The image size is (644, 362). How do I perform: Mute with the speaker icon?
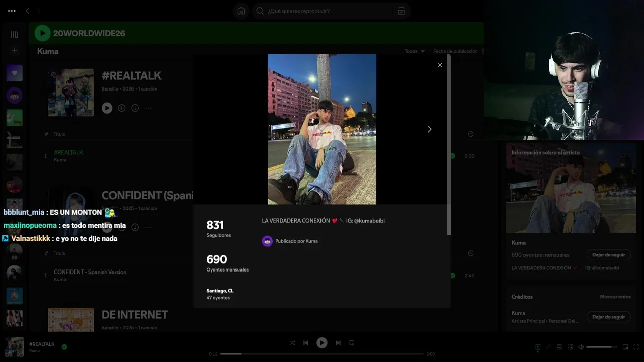click(581, 347)
